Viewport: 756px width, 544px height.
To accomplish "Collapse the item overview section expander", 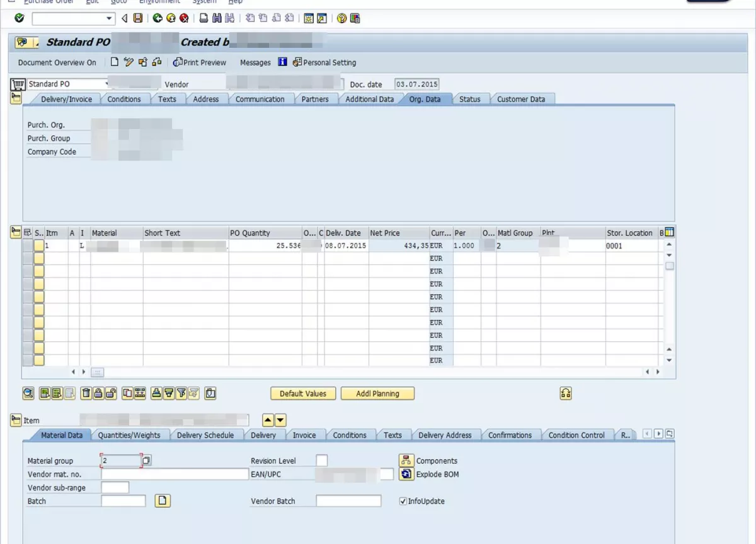I will tap(16, 233).
